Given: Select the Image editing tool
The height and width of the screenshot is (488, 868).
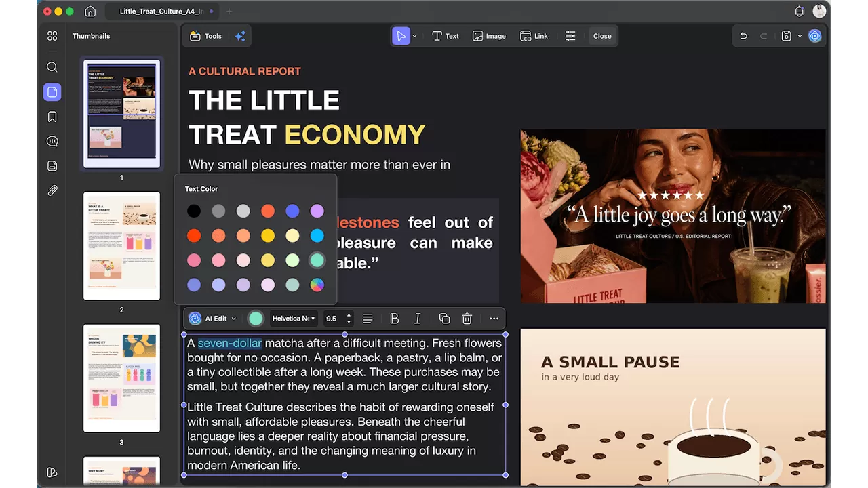Looking at the screenshot, I should (x=489, y=36).
